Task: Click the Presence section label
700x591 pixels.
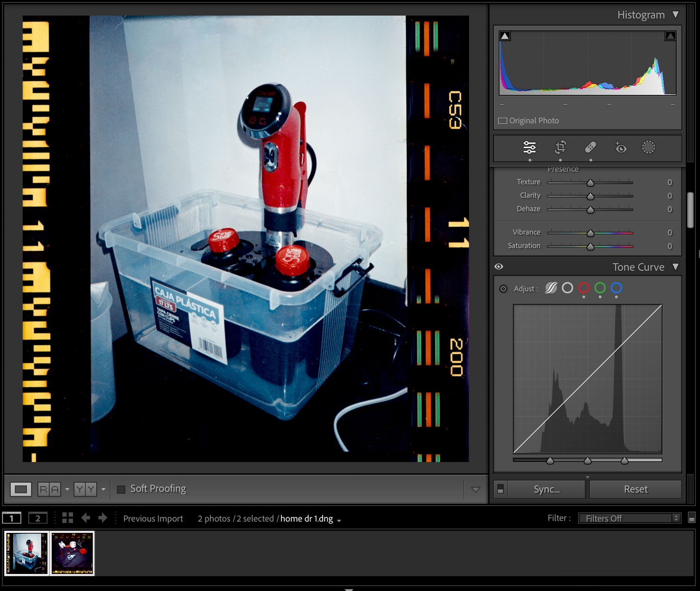Action: (563, 169)
